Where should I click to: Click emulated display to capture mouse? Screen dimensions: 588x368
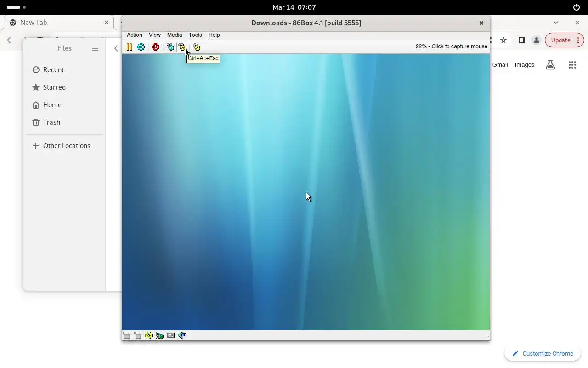click(x=306, y=192)
